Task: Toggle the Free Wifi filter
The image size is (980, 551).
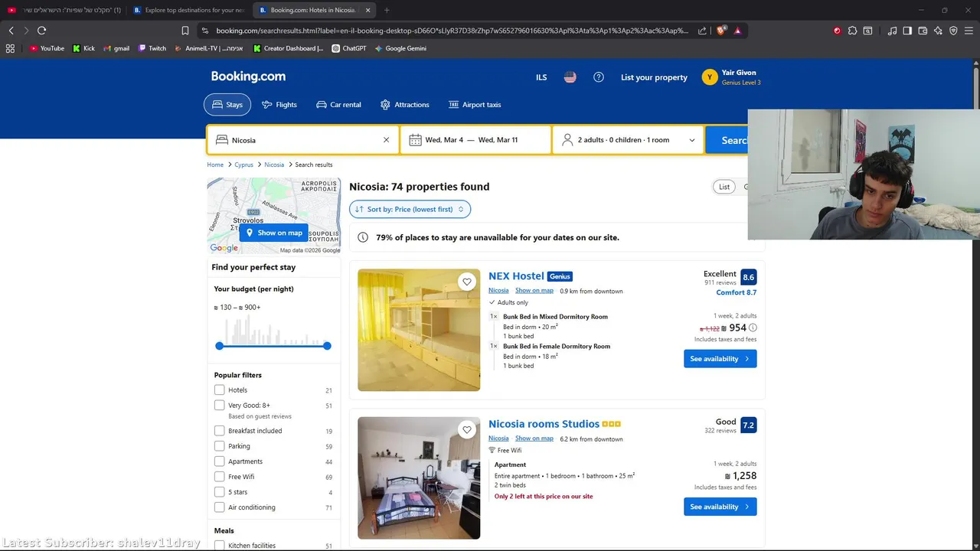Action: click(x=219, y=477)
